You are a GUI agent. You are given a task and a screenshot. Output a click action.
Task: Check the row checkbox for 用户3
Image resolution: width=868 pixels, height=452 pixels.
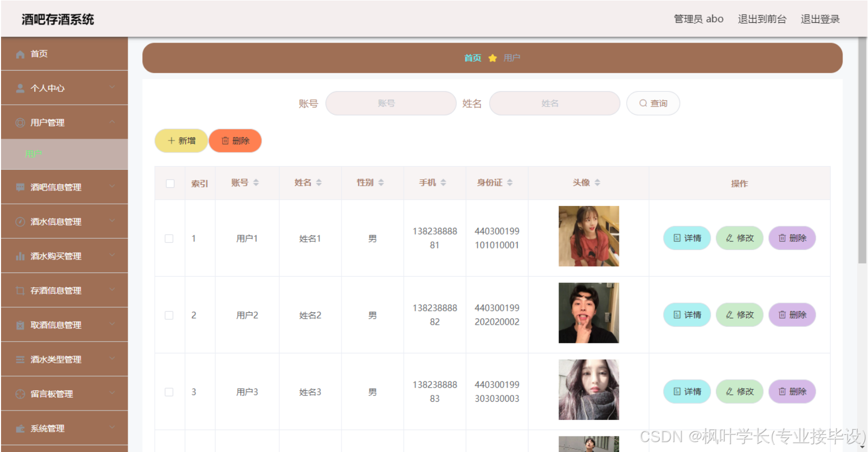tap(169, 392)
